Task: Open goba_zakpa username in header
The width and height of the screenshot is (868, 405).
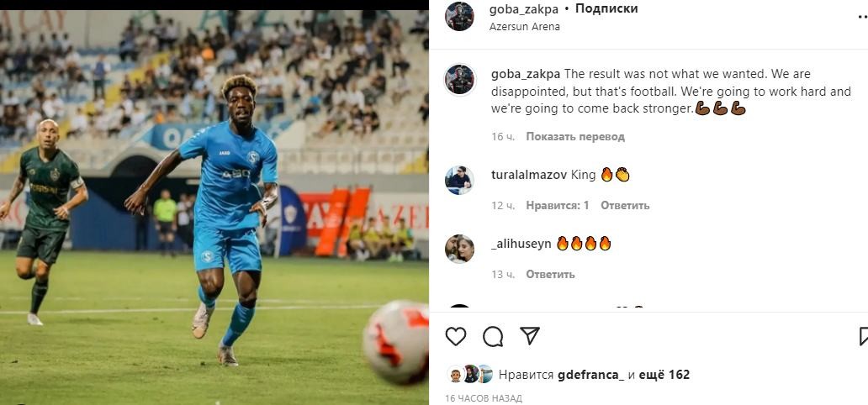Action: [x=524, y=9]
